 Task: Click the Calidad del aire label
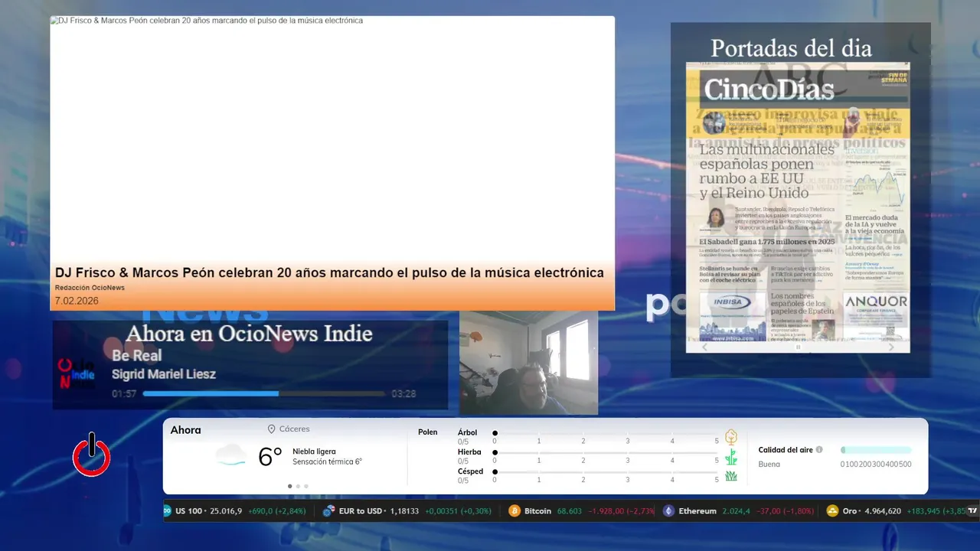tap(786, 450)
